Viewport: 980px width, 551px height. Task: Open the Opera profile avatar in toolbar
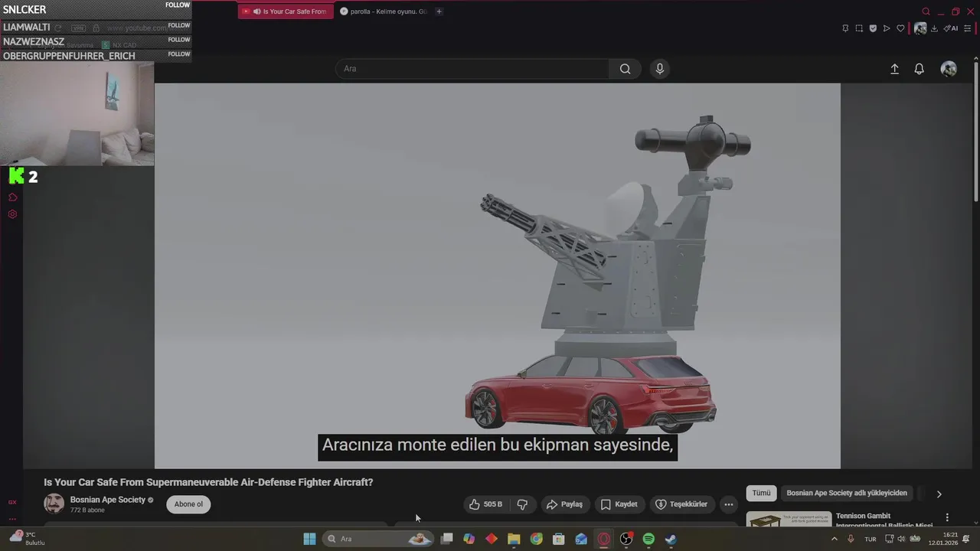click(920, 28)
